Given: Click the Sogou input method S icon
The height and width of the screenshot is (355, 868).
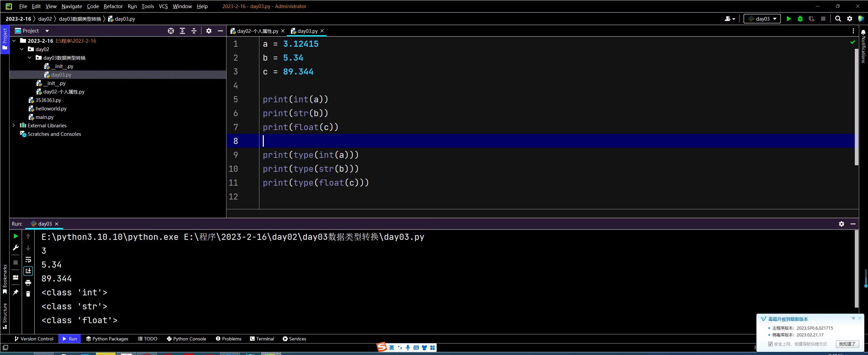Looking at the screenshot, I should pyautogui.click(x=382, y=347).
